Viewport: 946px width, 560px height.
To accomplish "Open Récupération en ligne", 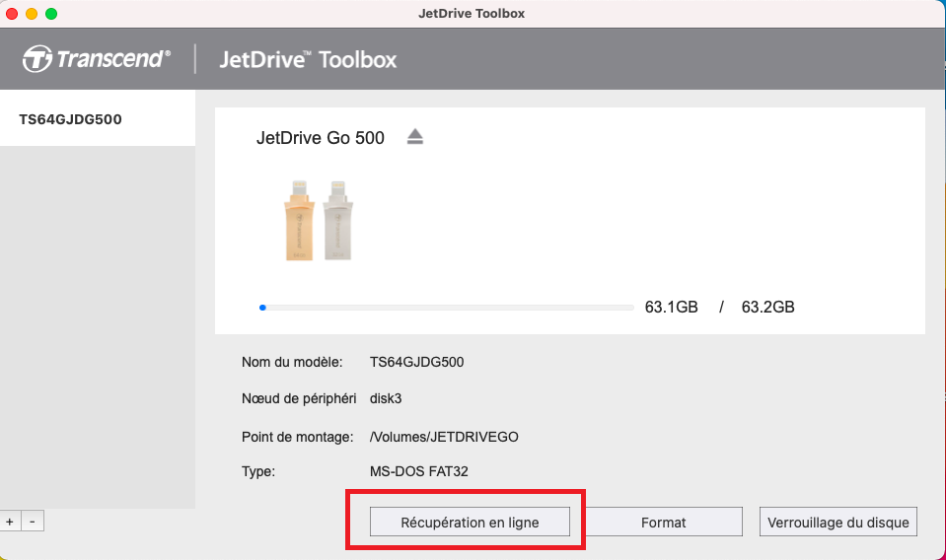I will pos(470,522).
